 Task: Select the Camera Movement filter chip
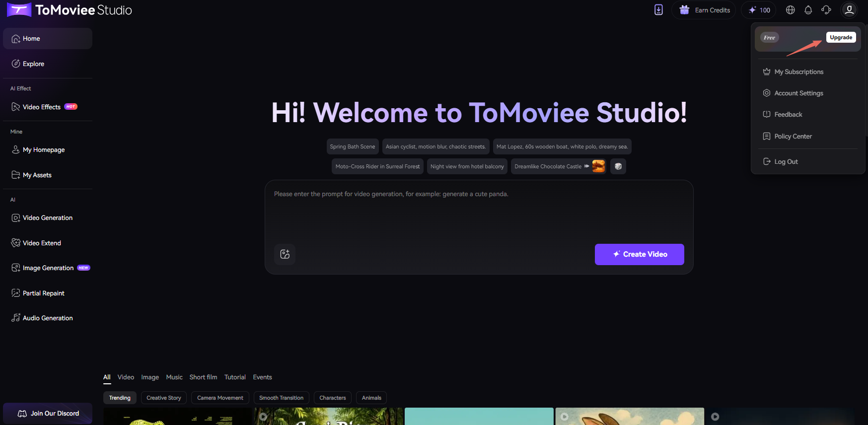[x=220, y=398]
